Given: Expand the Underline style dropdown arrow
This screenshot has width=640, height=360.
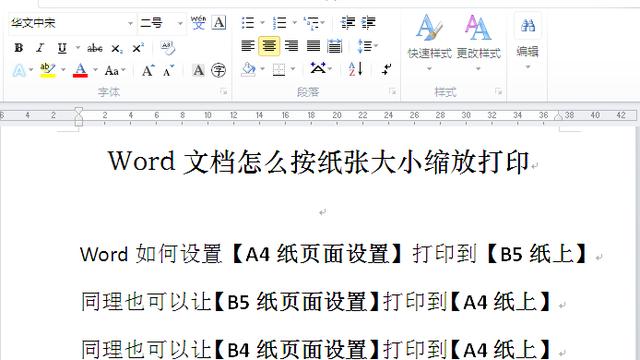Looking at the screenshot, I should tap(78, 48).
